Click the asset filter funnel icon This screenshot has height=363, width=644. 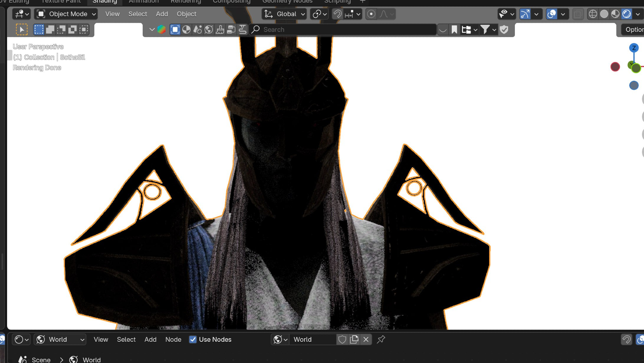485,30
